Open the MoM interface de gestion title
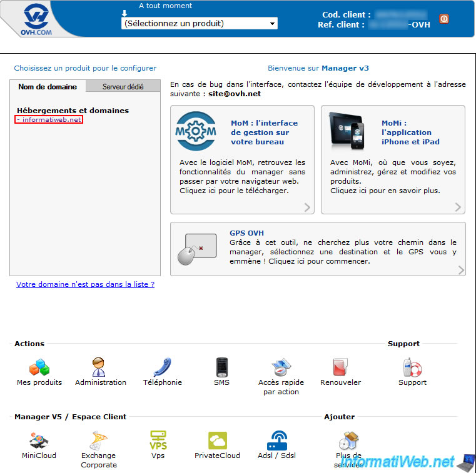Image resolution: width=476 pixels, height=473 pixels. (264, 132)
